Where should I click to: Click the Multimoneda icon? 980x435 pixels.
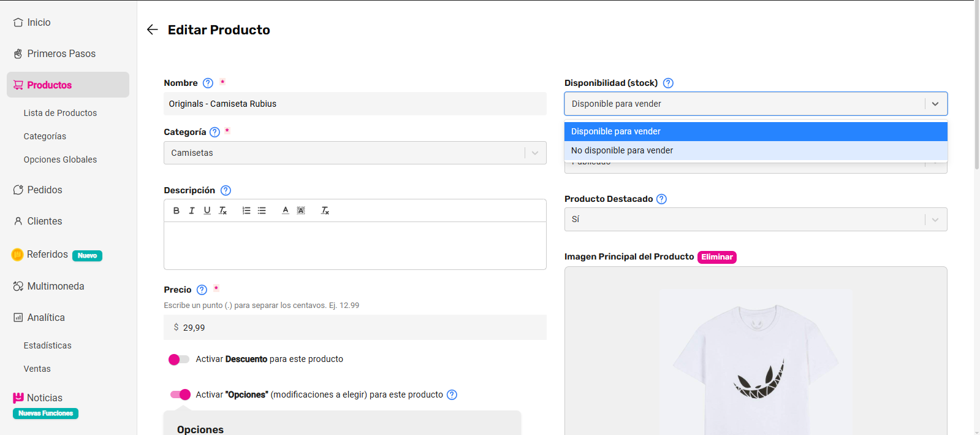(x=18, y=287)
